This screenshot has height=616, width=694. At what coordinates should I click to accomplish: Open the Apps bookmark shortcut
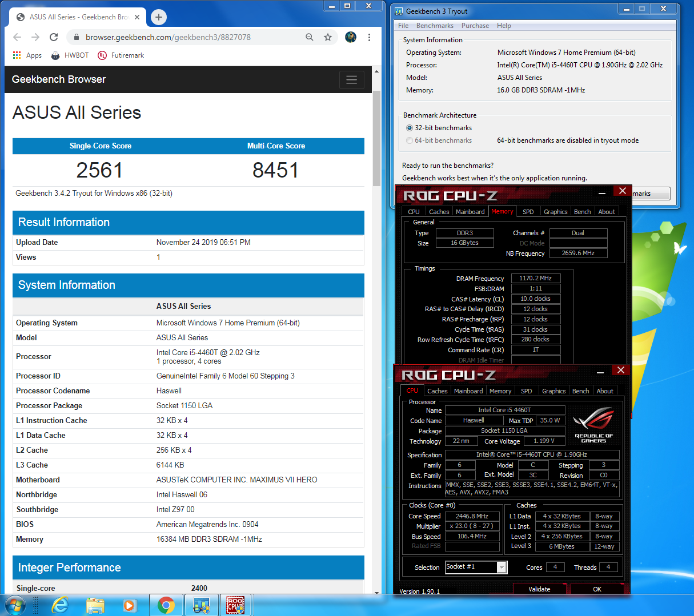[27, 55]
